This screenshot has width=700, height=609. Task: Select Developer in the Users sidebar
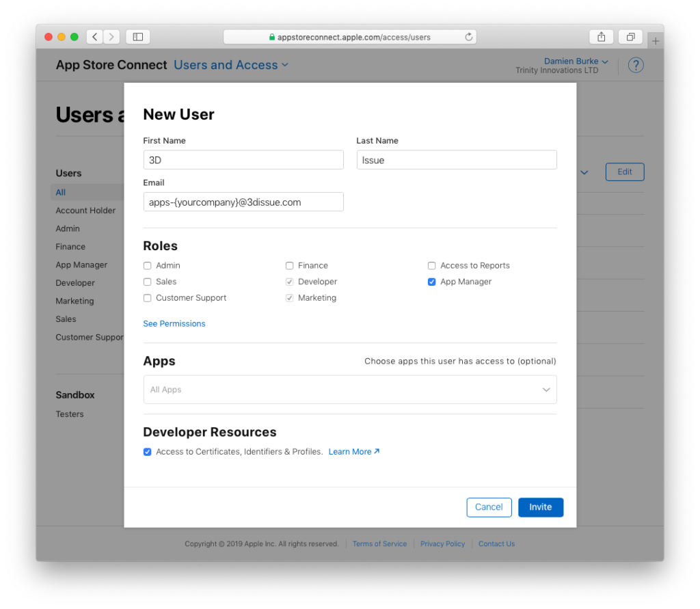(75, 283)
